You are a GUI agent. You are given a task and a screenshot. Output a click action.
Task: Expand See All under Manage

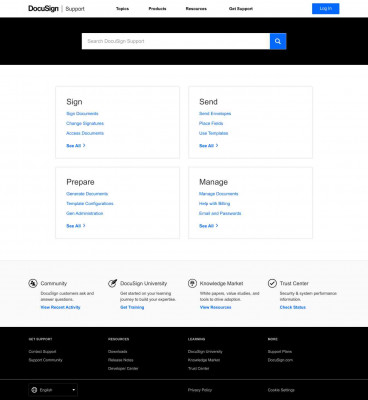click(x=209, y=226)
